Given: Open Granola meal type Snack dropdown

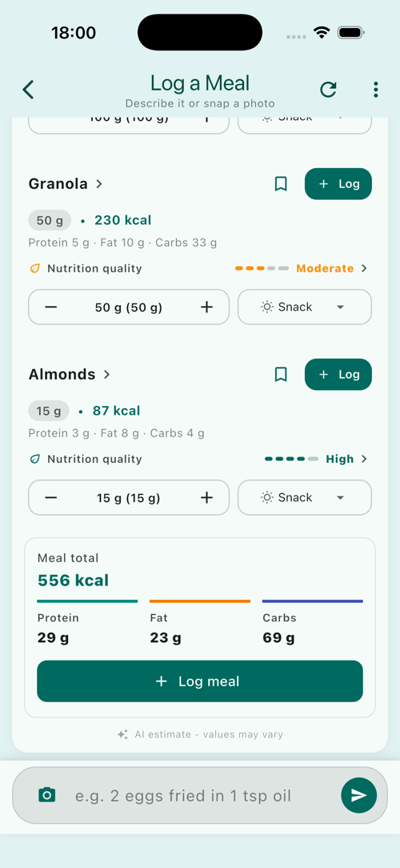Looking at the screenshot, I should point(305,307).
